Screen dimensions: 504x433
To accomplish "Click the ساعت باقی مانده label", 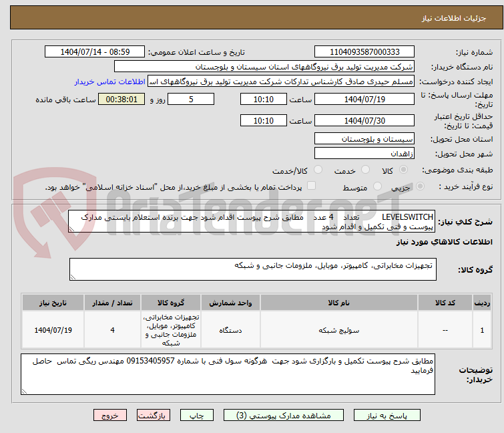I will [65, 100].
